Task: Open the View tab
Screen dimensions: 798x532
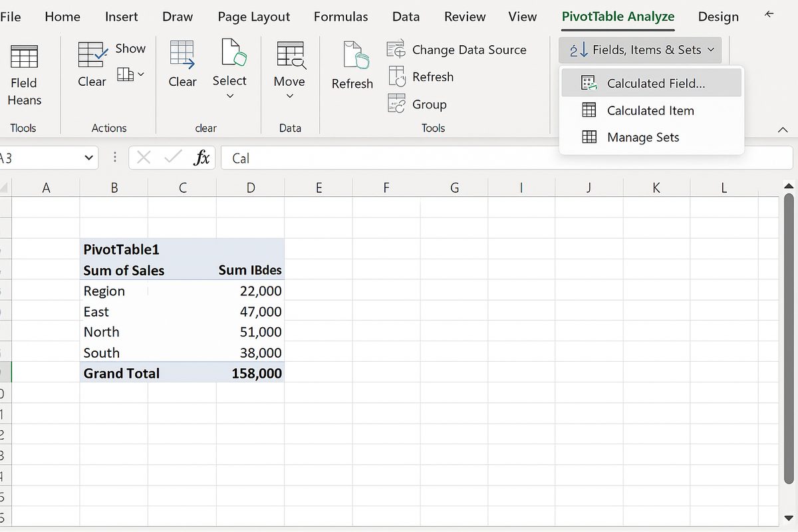Action: point(523,17)
